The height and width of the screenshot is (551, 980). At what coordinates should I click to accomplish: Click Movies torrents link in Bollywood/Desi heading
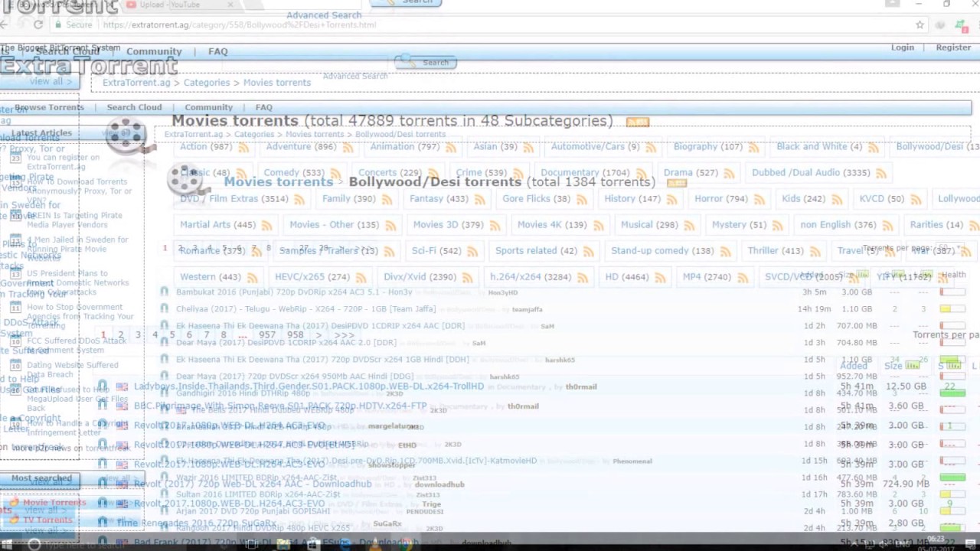coord(278,182)
